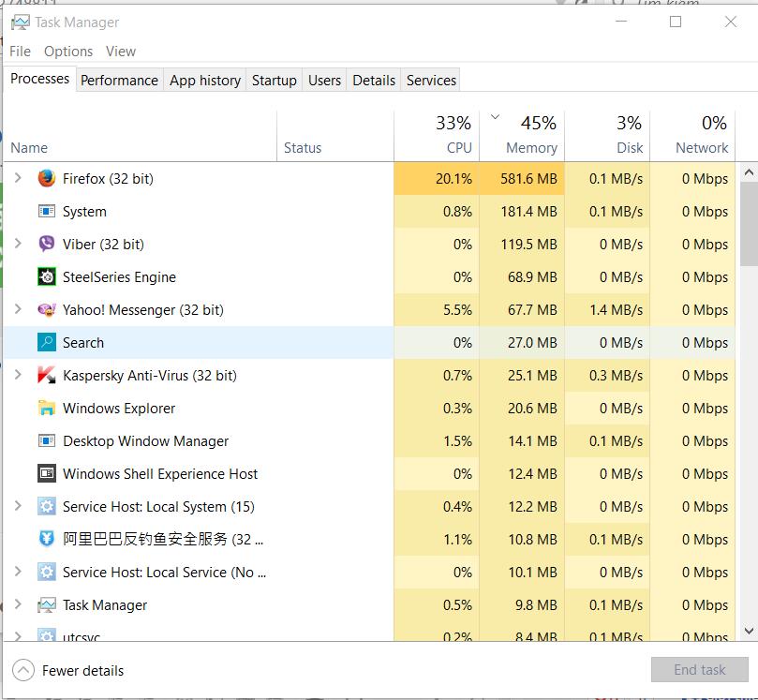Click the End task button
This screenshot has width=758, height=700.
tap(699, 670)
